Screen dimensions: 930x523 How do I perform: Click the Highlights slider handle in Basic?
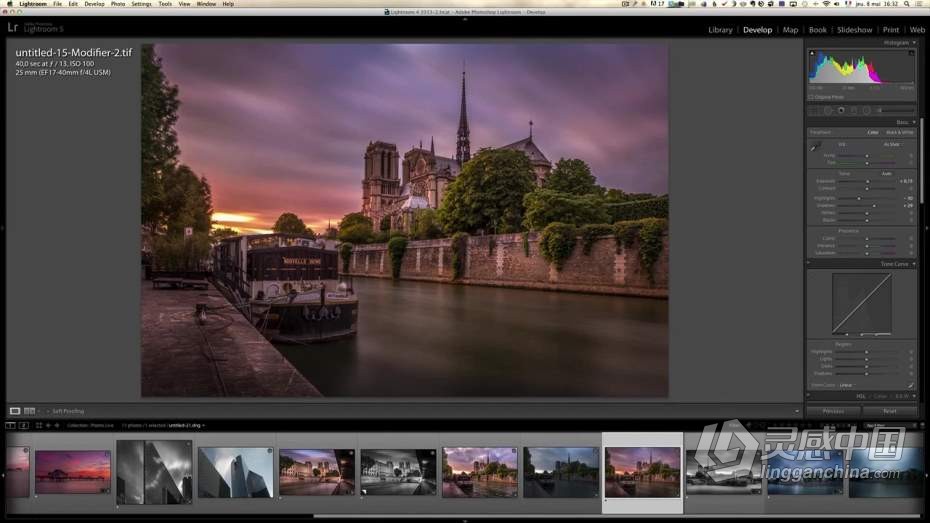click(x=859, y=198)
